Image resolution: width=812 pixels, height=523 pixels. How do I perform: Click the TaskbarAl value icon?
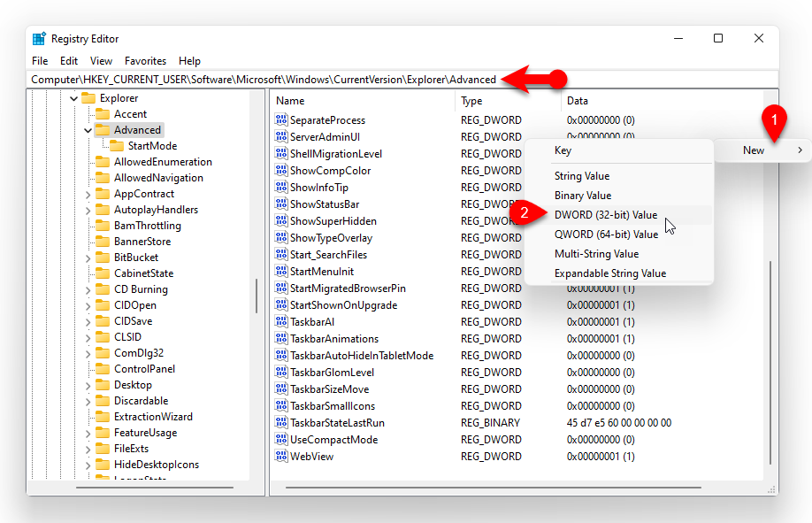pyautogui.click(x=281, y=322)
